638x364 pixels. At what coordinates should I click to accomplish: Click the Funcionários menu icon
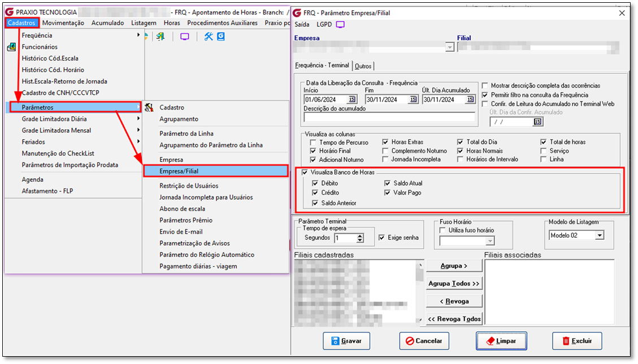pyautogui.click(x=11, y=47)
